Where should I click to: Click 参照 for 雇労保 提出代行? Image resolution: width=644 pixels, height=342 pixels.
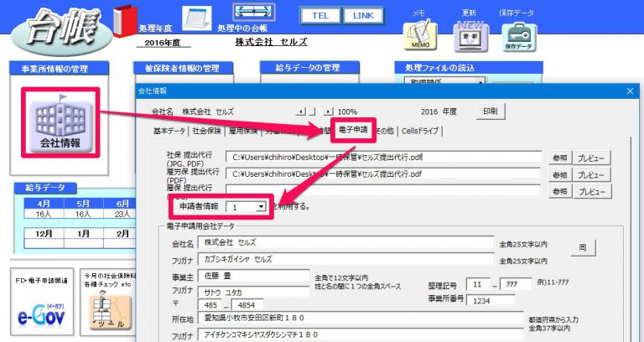pos(560,174)
